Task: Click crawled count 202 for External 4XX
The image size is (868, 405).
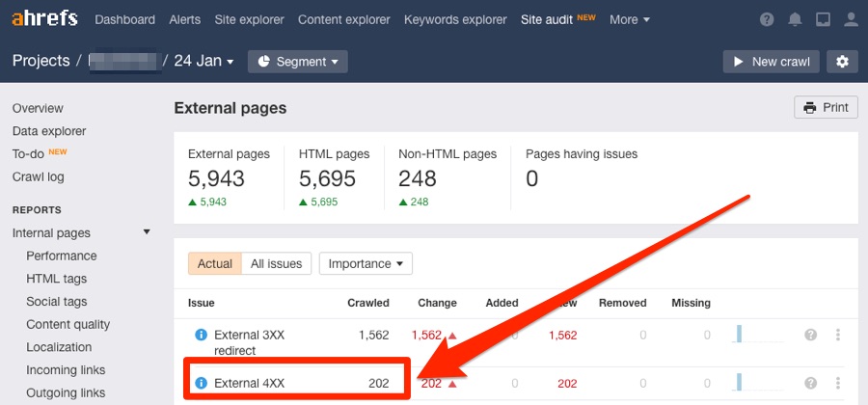Action: (x=379, y=383)
